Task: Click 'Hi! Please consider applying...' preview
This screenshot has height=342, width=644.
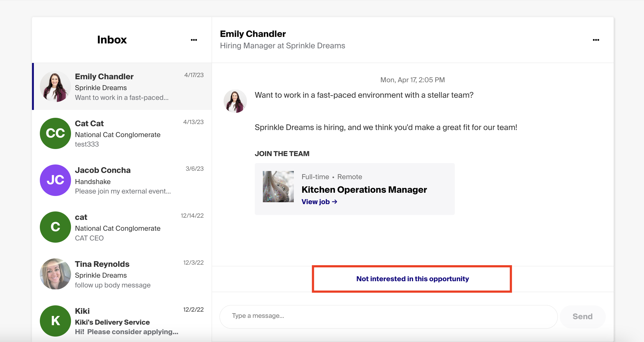Action: [127, 332]
